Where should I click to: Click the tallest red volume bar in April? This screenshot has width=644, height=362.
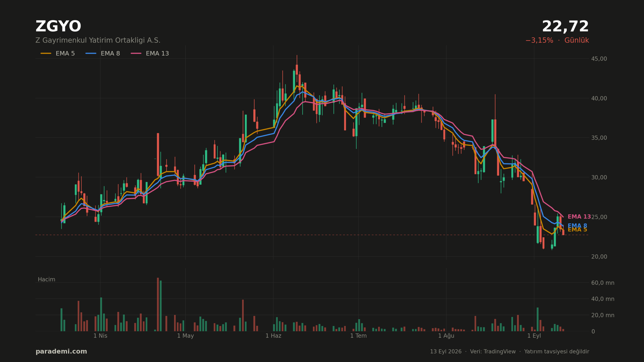tap(158, 304)
